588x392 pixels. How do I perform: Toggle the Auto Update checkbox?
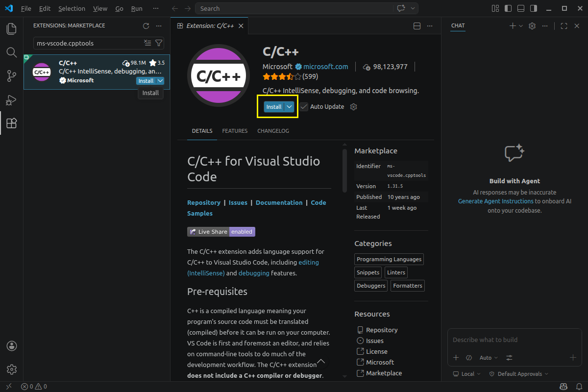[304, 107]
